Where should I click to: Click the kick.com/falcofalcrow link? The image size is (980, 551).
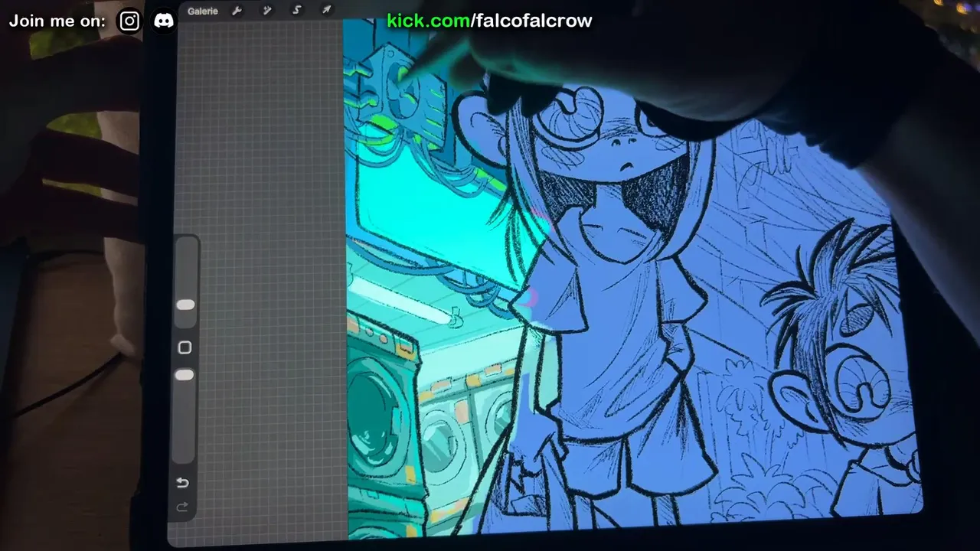(x=489, y=21)
